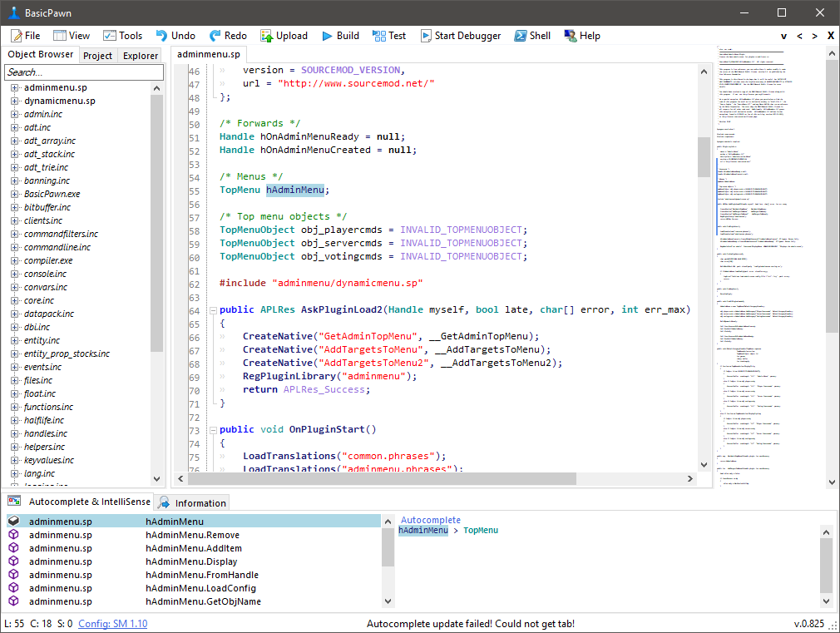This screenshot has height=633, width=840.
Task: Click the Object Browser search field
Action: click(x=83, y=72)
